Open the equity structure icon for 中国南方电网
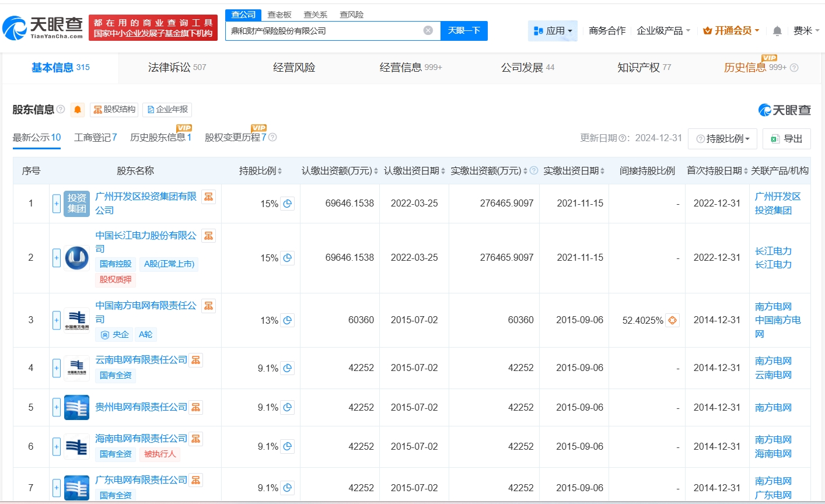Image resolution: width=825 pixels, height=504 pixels. tap(209, 306)
